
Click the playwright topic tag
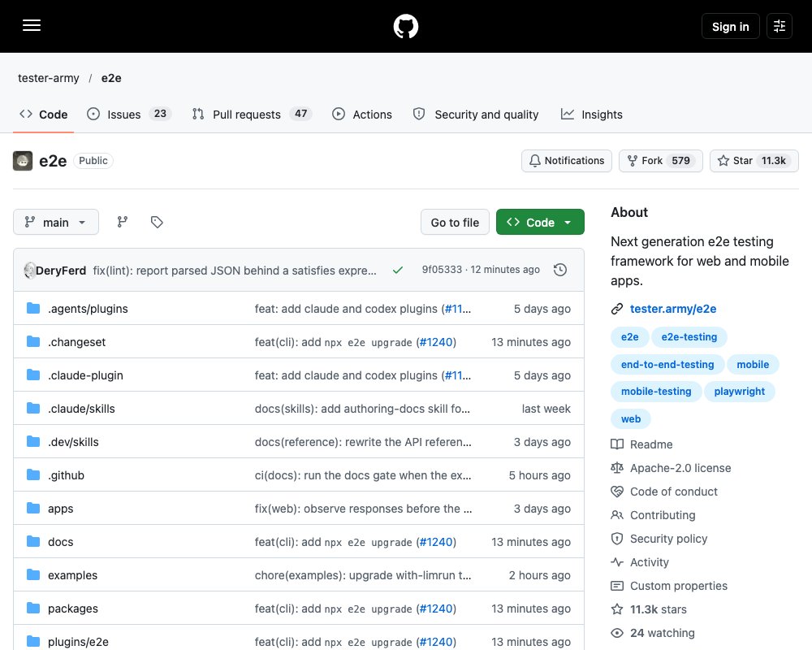pyautogui.click(x=739, y=392)
